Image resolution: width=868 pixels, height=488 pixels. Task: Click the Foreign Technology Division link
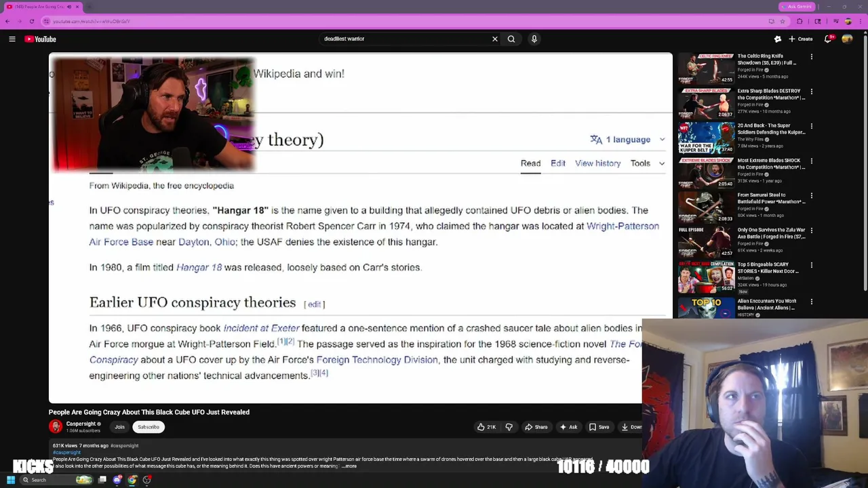point(377,360)
